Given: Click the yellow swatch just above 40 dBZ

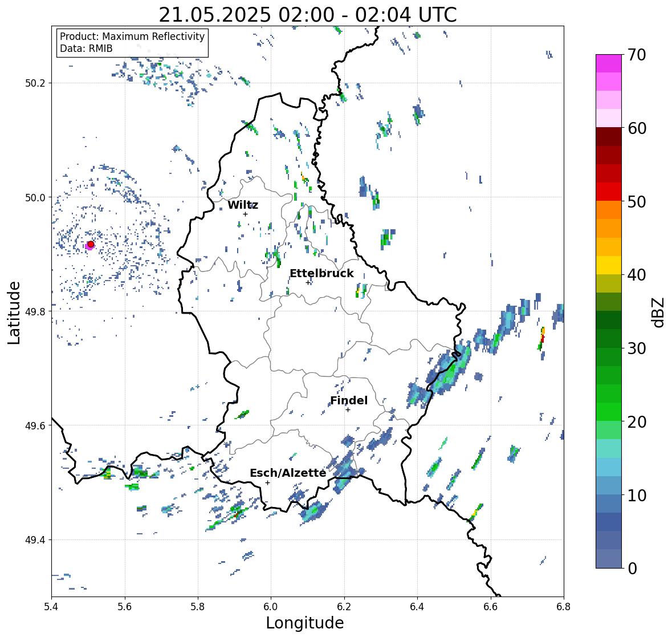Looking at the screenshot, I should (x=609, y=265).
